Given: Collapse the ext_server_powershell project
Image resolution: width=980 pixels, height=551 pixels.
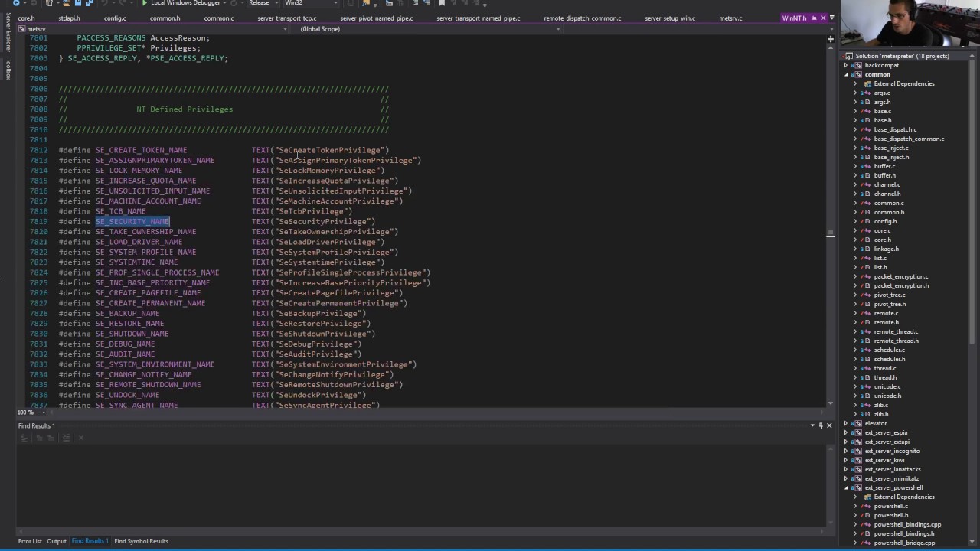Looking at the screenshot, I should coord(846,487).
